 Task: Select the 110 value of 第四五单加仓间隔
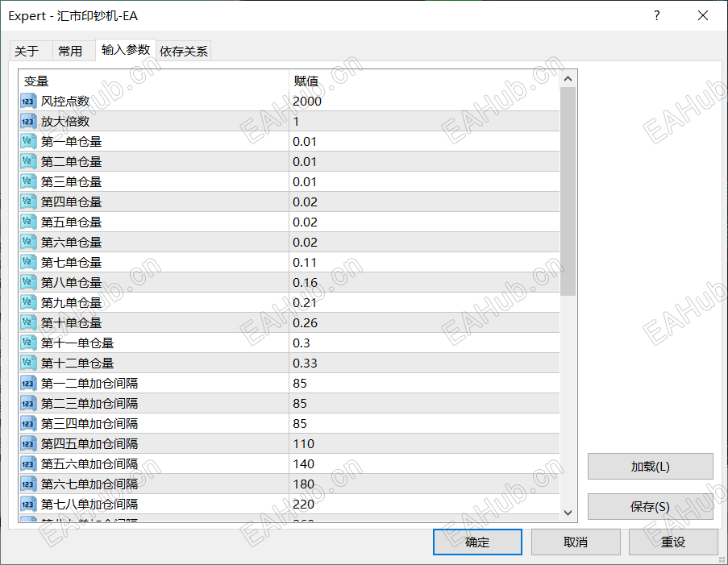tap(304, 444)
